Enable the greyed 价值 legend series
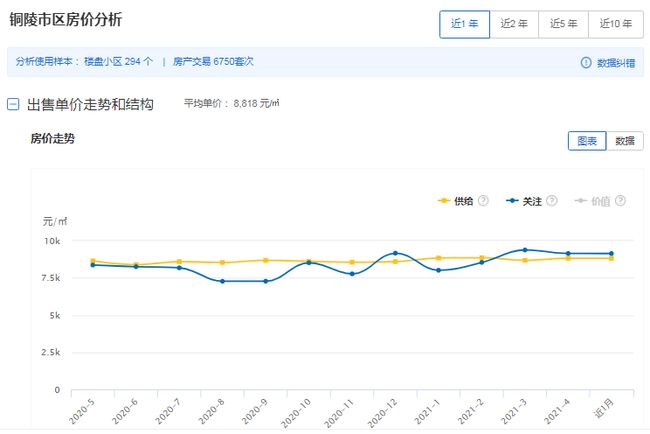The height and width of the screenshot is (434, 650). 592,201
